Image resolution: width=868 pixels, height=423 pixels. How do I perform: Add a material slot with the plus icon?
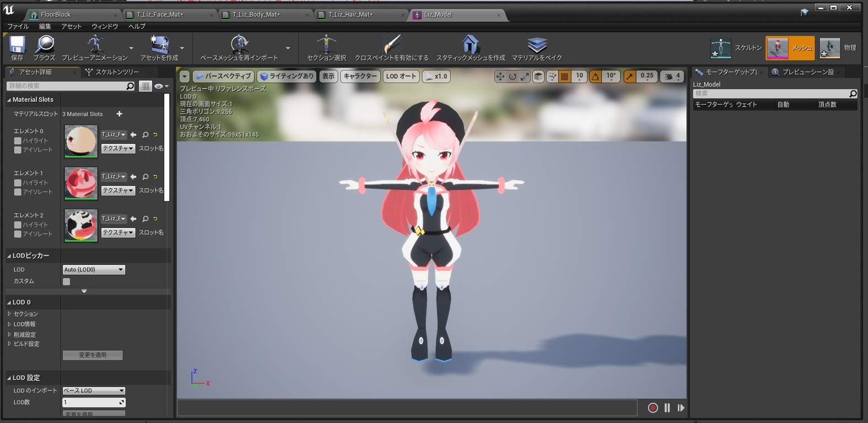tap(119, 114)
